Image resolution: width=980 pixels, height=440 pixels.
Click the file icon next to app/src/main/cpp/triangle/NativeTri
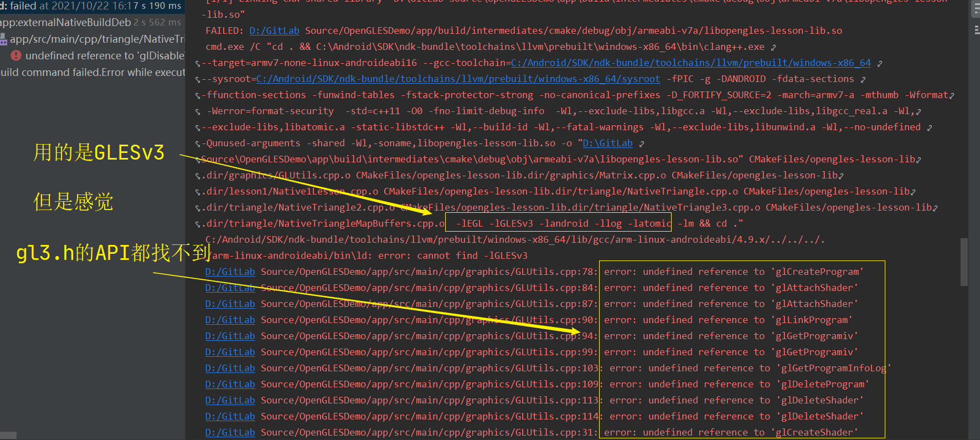tap(3, 39)
